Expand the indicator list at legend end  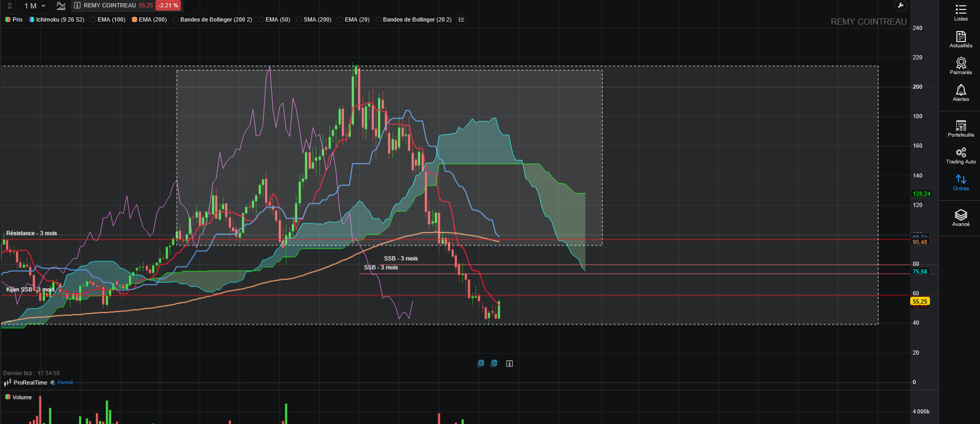click(x=461, y=20)
